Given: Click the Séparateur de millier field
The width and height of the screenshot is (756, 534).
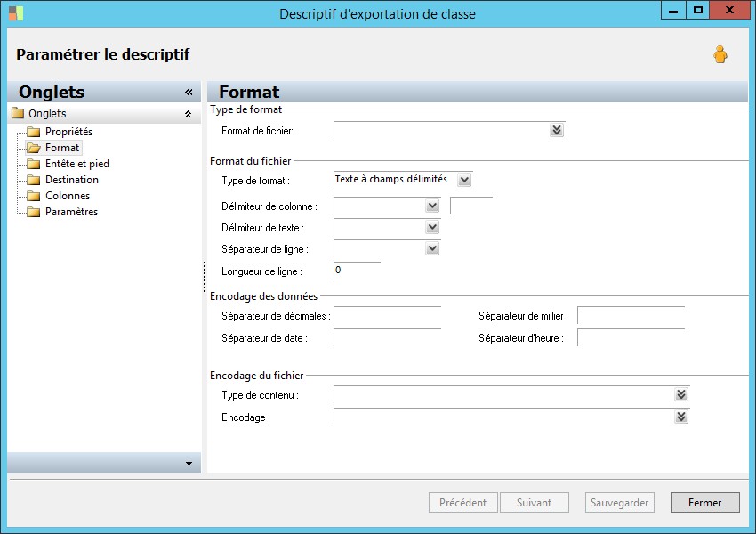Looking at the screenshot, I should [x=631, y=315].
